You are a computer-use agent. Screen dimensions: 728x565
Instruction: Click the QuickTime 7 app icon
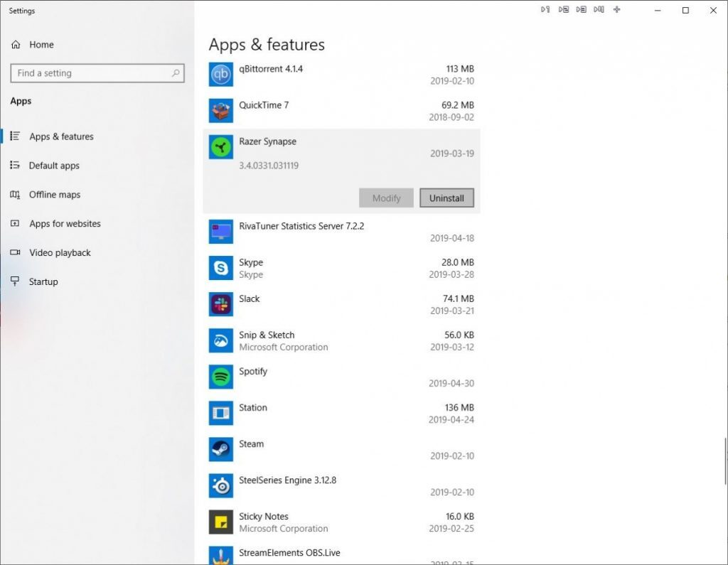pos(221,110)
